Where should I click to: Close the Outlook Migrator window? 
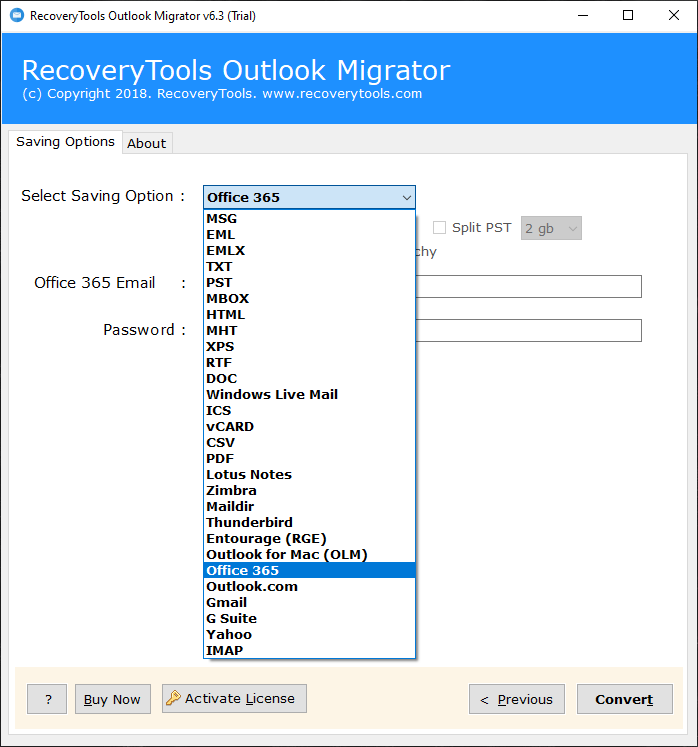pyautogui.click(x=674, y=15)
